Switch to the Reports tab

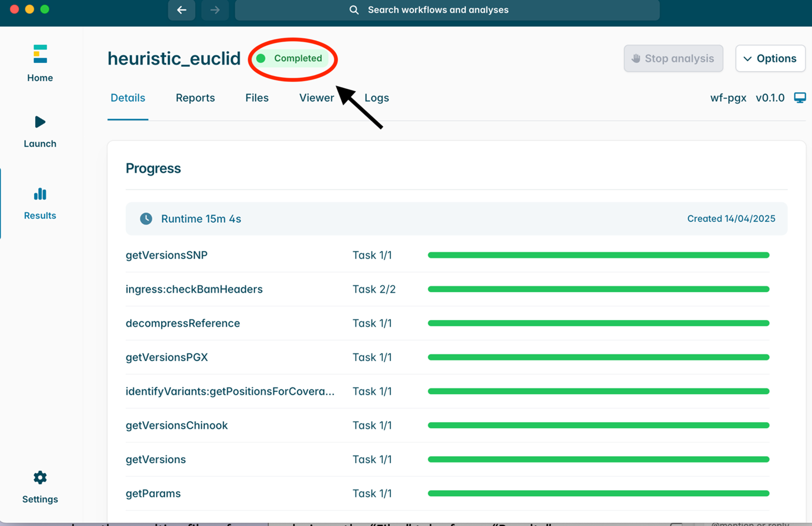[x=195, y=98]
